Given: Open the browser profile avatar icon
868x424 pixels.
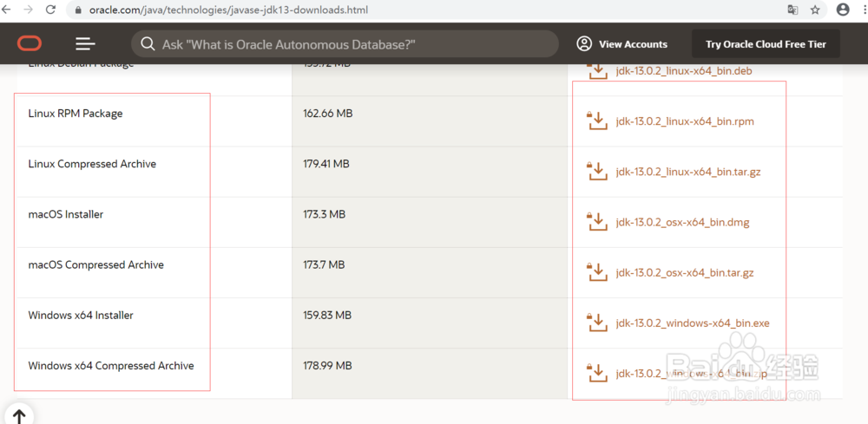Looking at the screenshot, I should [843, 10].
